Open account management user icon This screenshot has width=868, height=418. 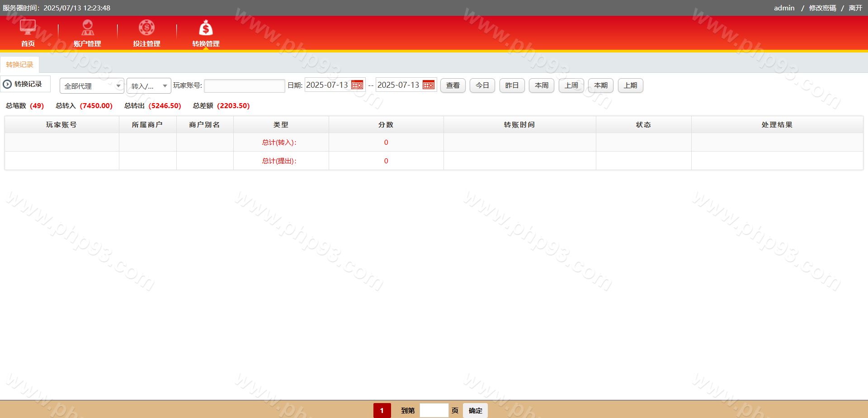tap(87, 28)
